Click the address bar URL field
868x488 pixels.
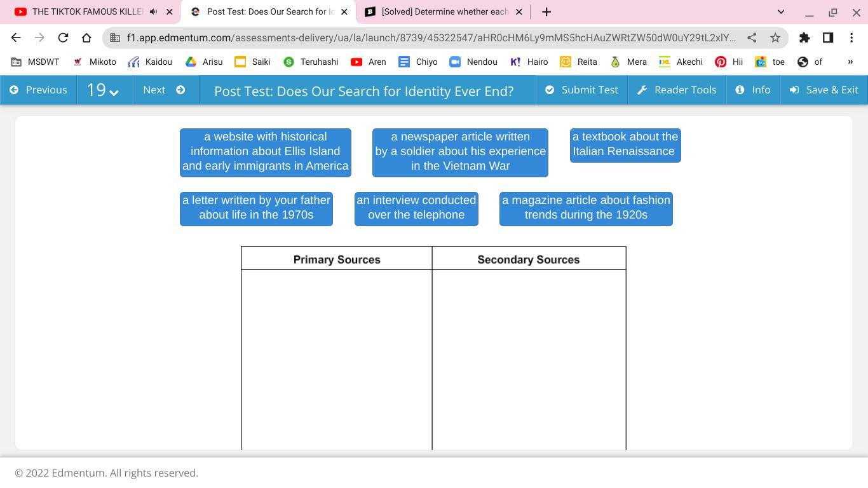click(432, 37)
